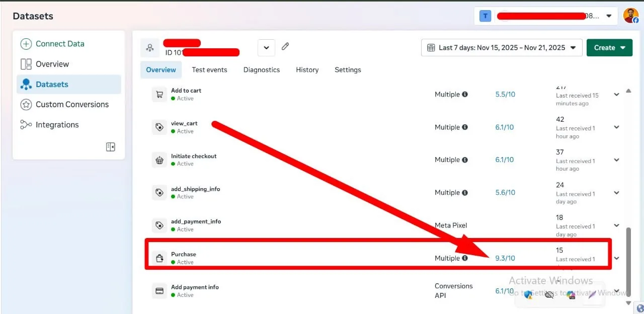Image resolution: width=644 pixels, height=314 pixels.
Task: Click info icon next to Add to cart Multiple
Action: [x=465, y=94]
